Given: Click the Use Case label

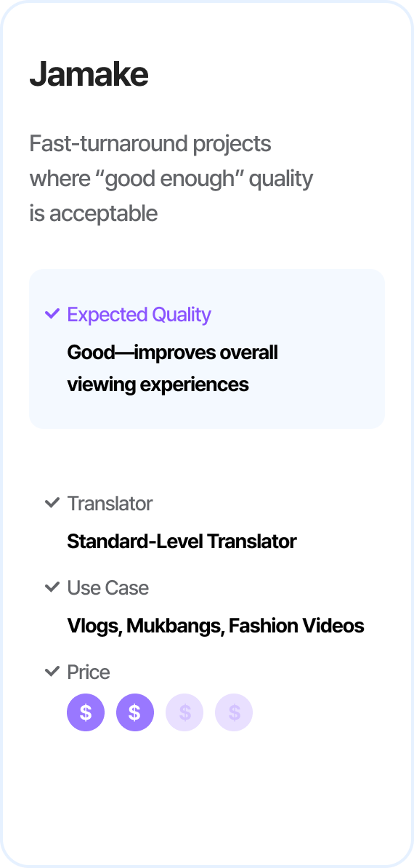Looking at the screenshot, I should click(108, 588).
